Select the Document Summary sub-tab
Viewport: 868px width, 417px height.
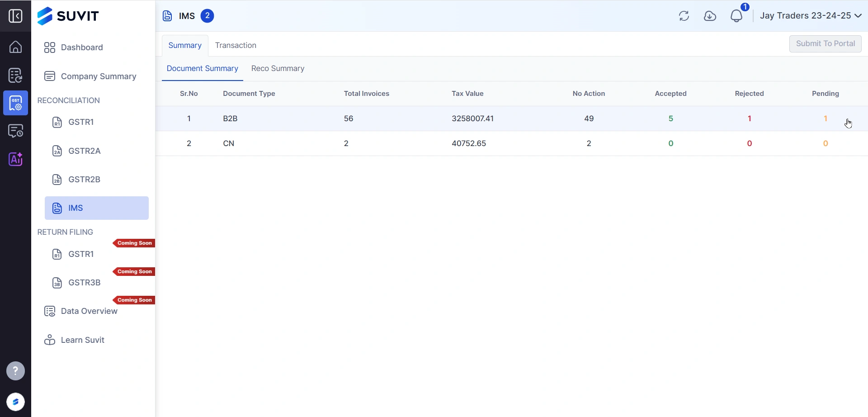(203, 69)
